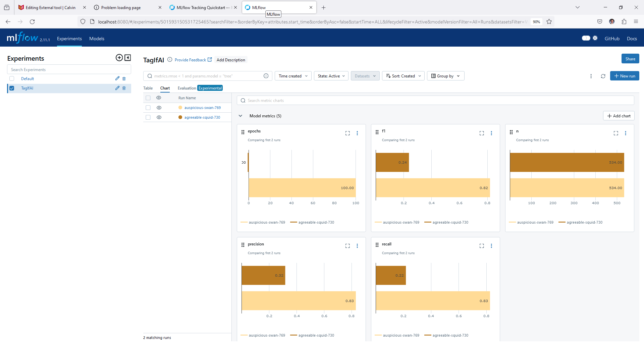This screenshot has height=346, width=644.
Task: Collapse the Model metrics section
Action: [240, 116]
